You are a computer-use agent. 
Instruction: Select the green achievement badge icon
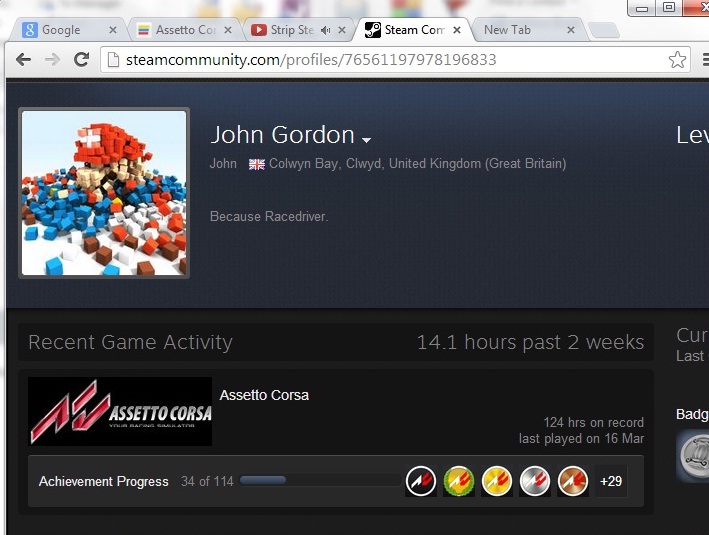pyautogui.click(x=459, y=481)
